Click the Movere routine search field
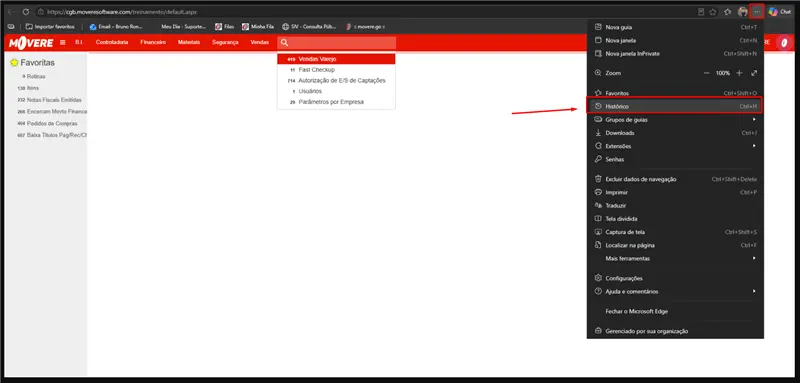800x383 pixels. point(337,43)
